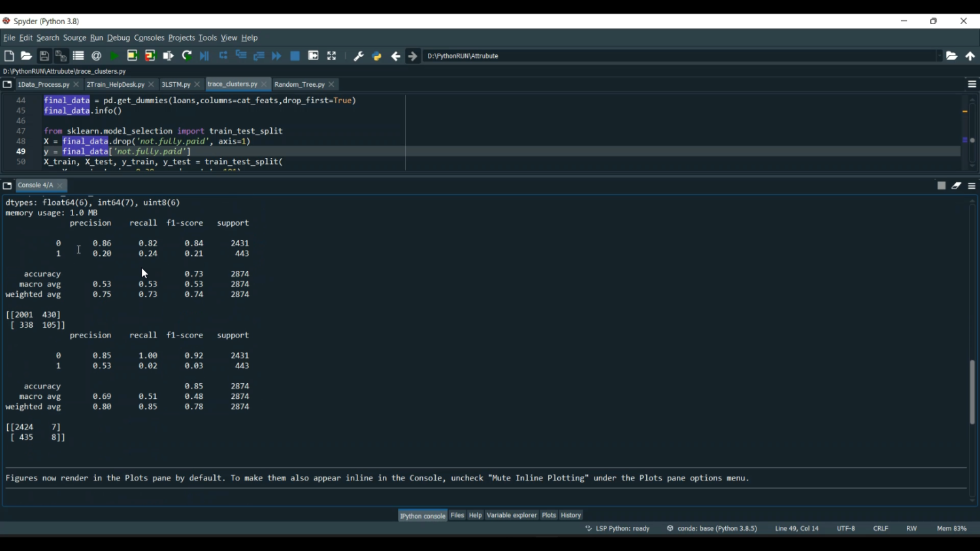Open the PYTHONPATH manager Python icon
The width and height of the screenshot is (980, 551).
pos(377,56)
